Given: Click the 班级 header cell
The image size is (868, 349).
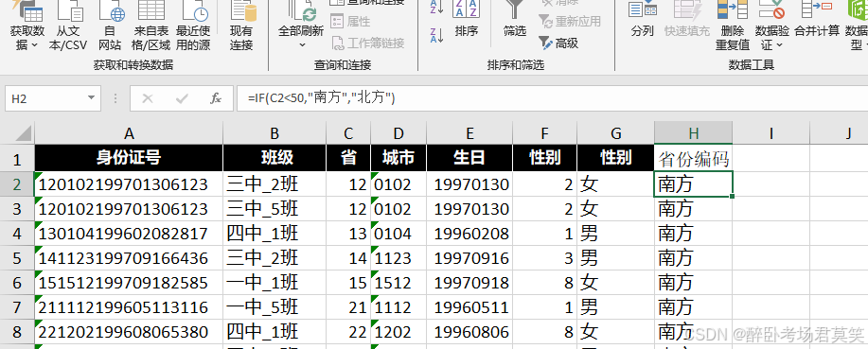Looking at the screenshot, I should (275, 158).
